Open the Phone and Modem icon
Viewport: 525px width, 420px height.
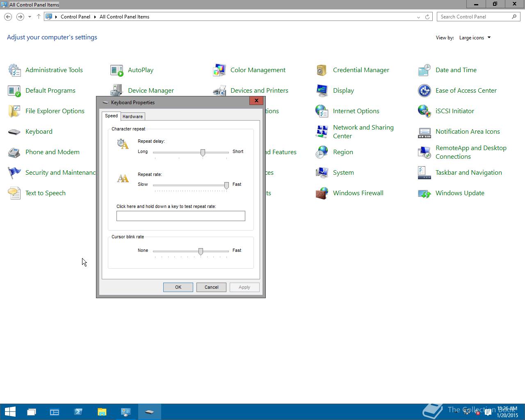tap(14, 152)
